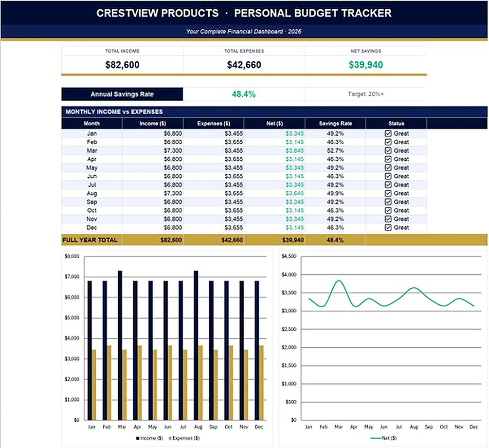This screenshot has width=489, height=448.
Task: Select the FULL YEAR TOTAL row label
Action: pyautogui.click(x=90, y=240)
